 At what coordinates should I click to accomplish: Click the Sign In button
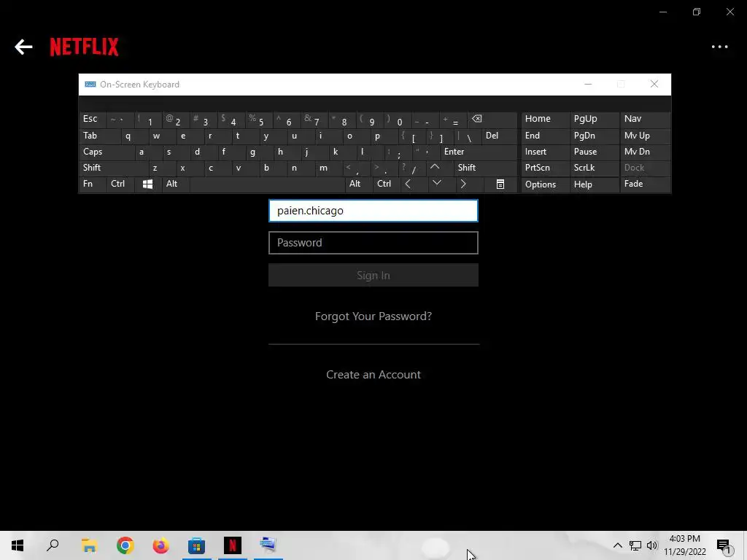pyautogui.click(x=373, y=275)
